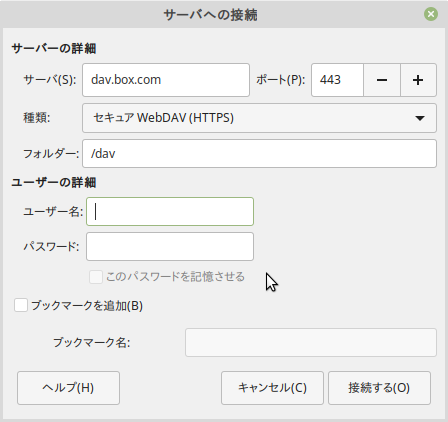
Task: Decrease port number with minus button
Action: click(382, 80)
